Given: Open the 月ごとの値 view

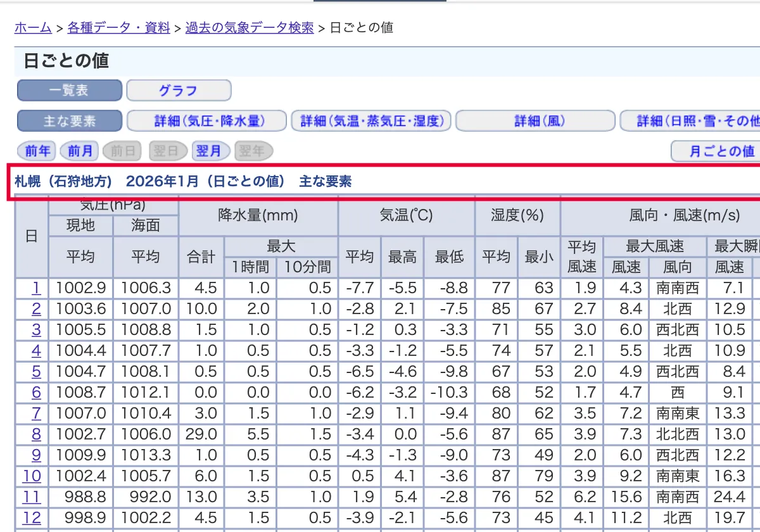Looking at the screenshot, I should [x=716, y=151].
